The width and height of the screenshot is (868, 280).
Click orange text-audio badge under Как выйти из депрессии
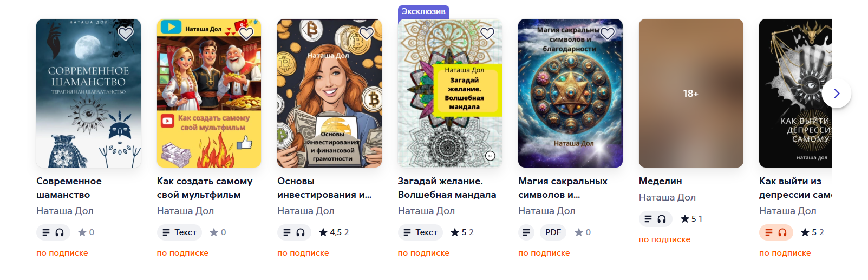[776, 232]
